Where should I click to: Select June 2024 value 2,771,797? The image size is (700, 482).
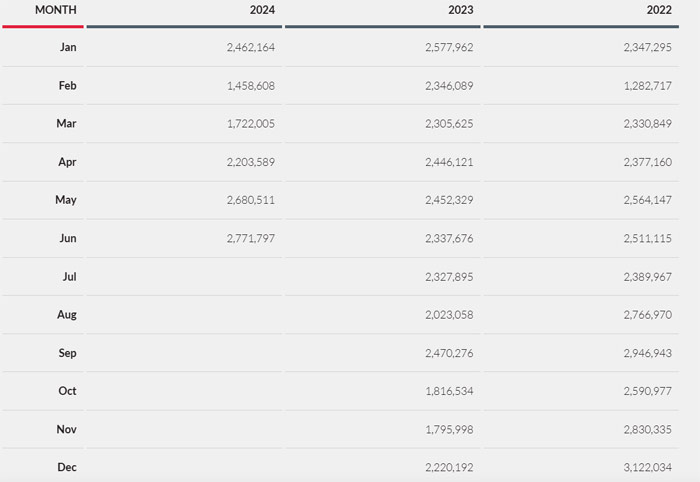(x=243, y=238)
